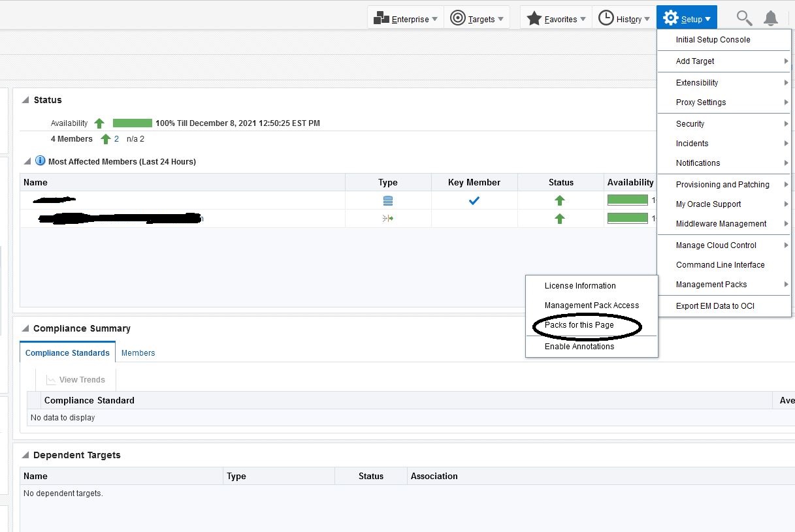Click the Enterprise buildings icon
This screenshot has width=795, height=532.
tap(381, 18)
